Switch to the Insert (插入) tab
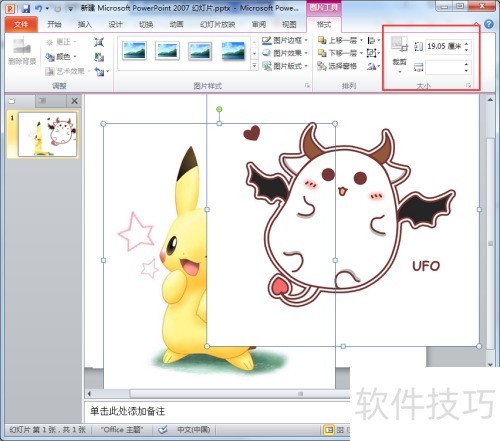The image size is (500, 441). [84, 24]
